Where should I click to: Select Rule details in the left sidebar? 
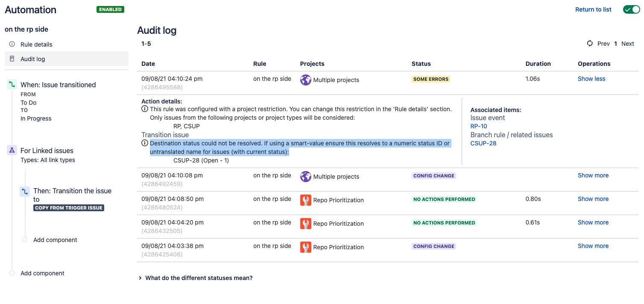37,44
